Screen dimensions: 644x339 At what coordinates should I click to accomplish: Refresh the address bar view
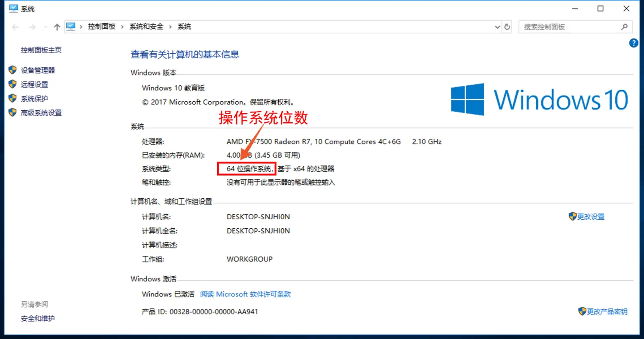(507, 27)
